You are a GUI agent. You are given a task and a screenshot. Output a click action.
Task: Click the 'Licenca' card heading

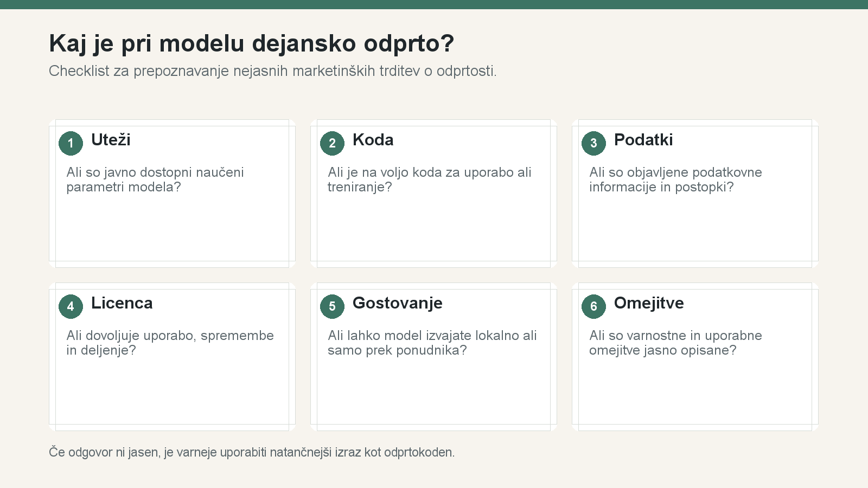(122, 303)
